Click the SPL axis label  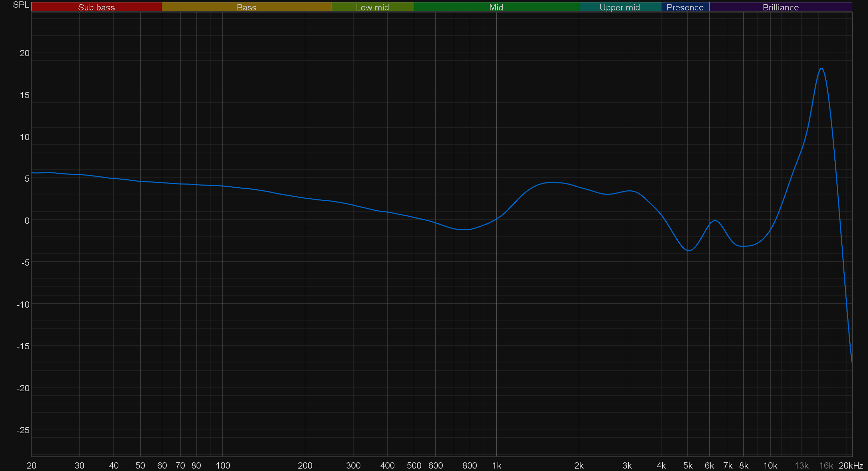pos(21,5)
